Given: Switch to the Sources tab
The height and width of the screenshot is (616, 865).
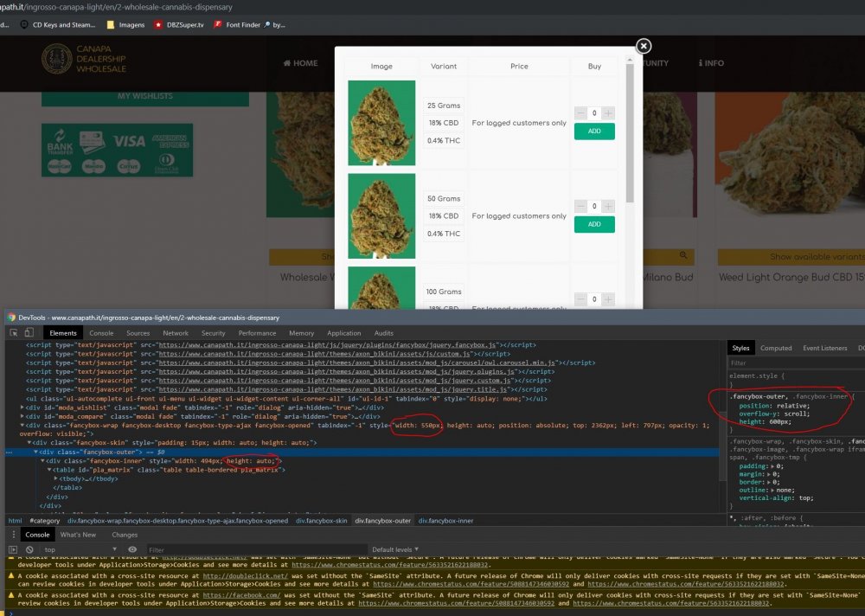Looking at the screenshot, I should click(x=138, y=333).
